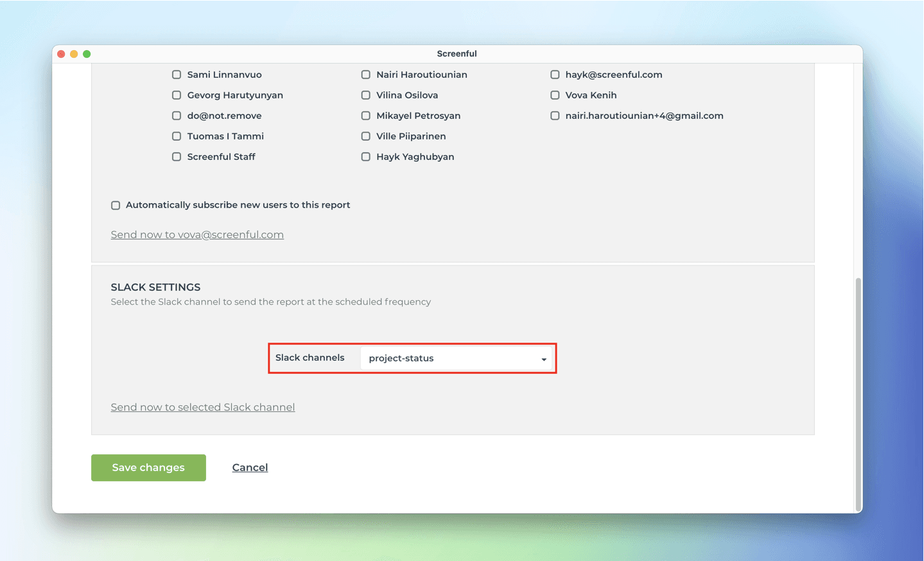The image size is (924, 561).
Task: Enable automatically subscribe new users checkbox
Action: (116, 206)
